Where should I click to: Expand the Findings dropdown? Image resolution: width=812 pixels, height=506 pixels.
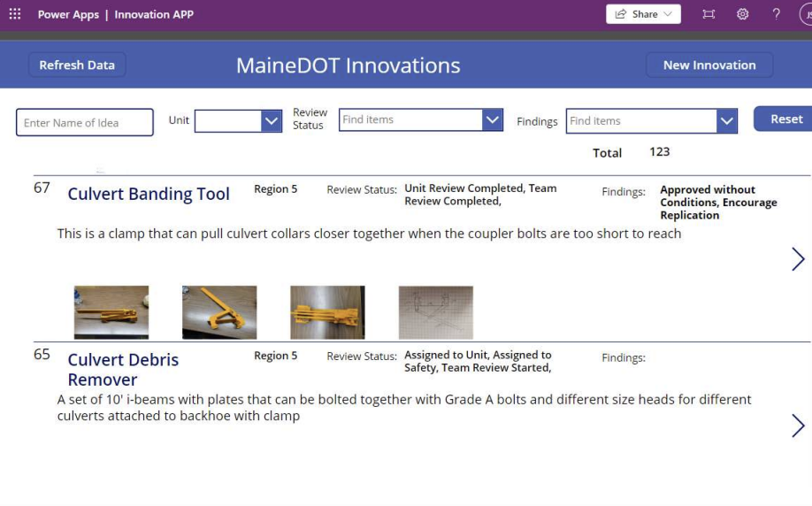(x=726, y=121)
